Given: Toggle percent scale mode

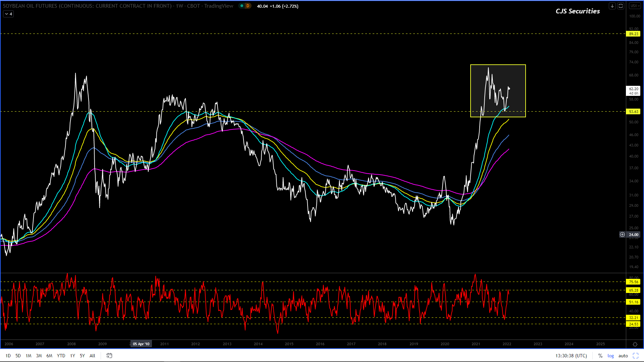Looking at the screenshot, I should (600, 356).
